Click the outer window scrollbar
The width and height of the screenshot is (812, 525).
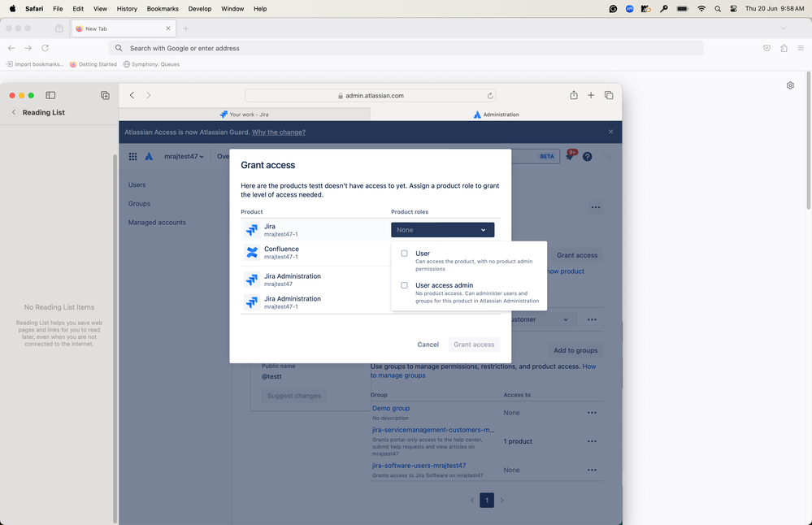pyautogui.click(x=809, y=140)
